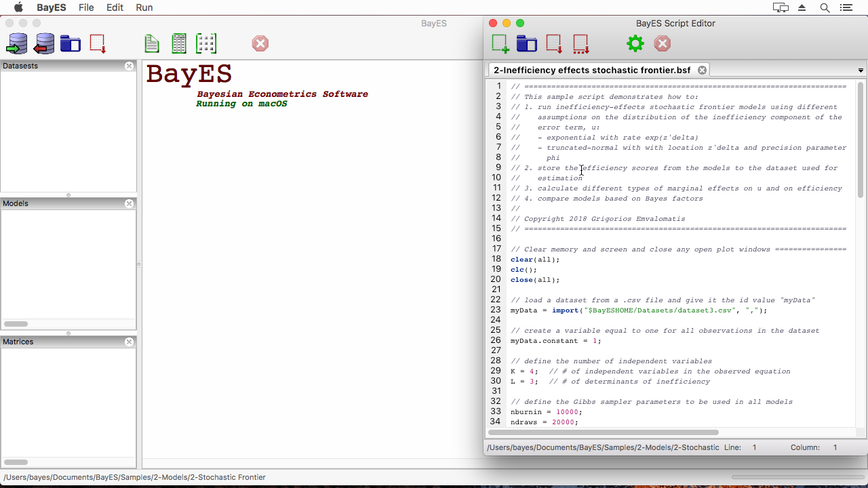Viewport: 868px width, 488px height.
Task: Open the File menu
Action: (86, 7)
